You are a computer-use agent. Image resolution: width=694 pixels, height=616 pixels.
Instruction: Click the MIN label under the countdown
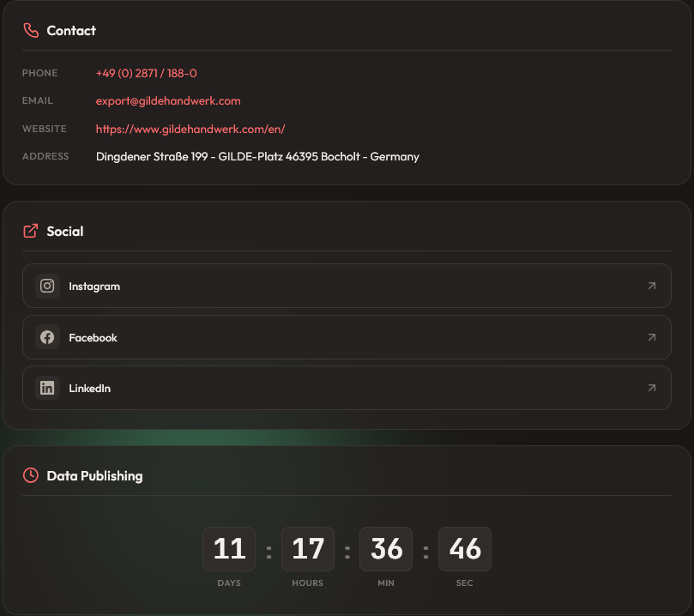[386, 583]
